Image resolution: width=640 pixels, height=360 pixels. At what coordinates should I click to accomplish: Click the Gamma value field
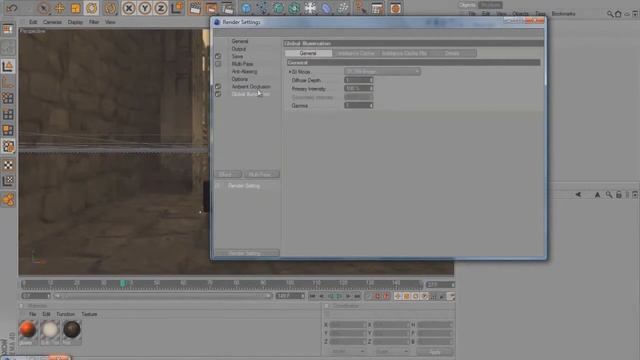pos(358,105)
